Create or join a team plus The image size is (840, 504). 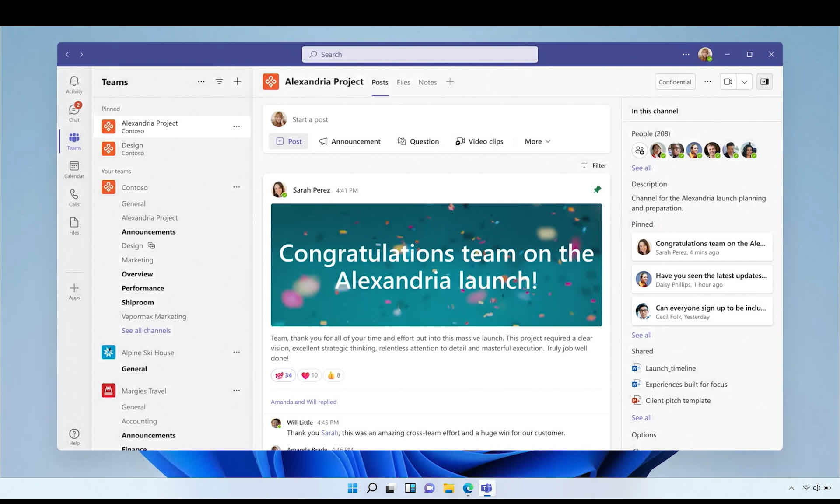[x=237, y=81]
